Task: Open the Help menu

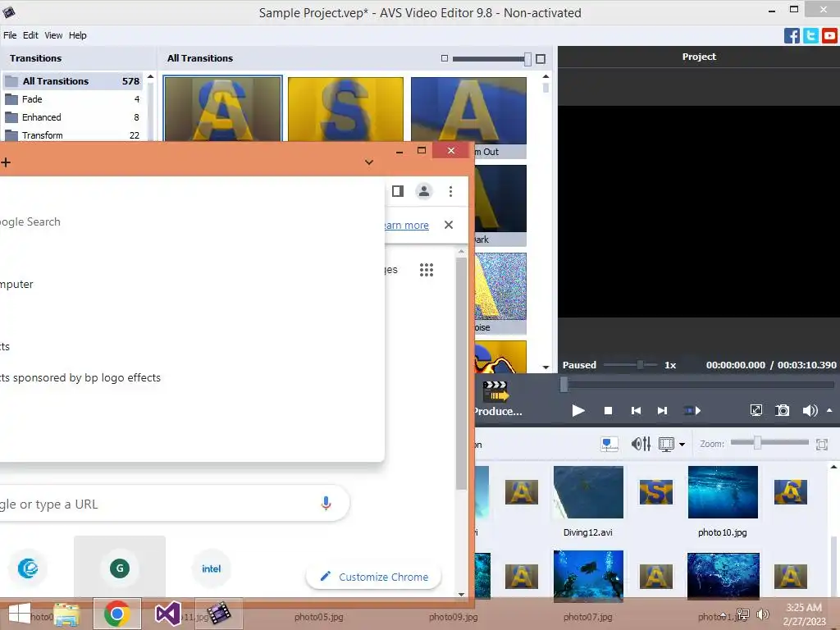Action: pos(78,35)
